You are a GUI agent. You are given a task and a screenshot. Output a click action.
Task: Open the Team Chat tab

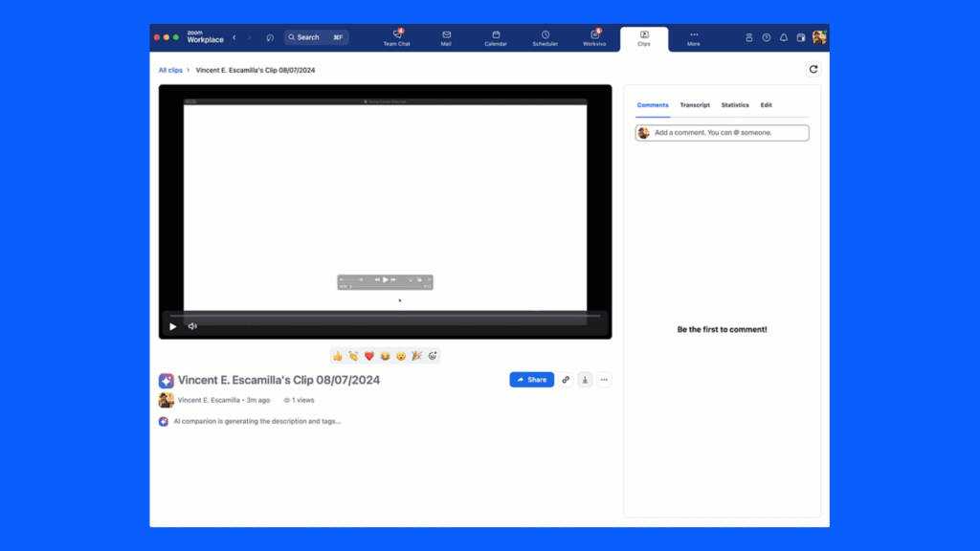(x=396, y=38)
